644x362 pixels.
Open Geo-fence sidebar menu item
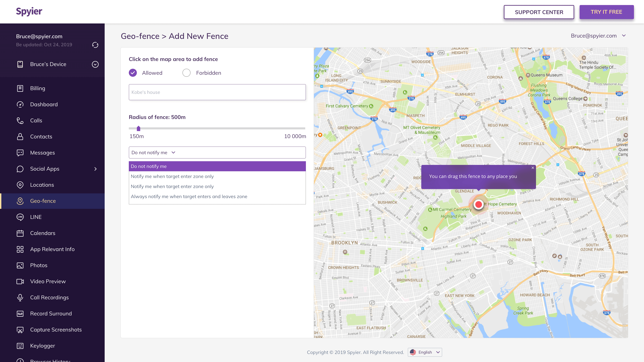coord(52,201)
